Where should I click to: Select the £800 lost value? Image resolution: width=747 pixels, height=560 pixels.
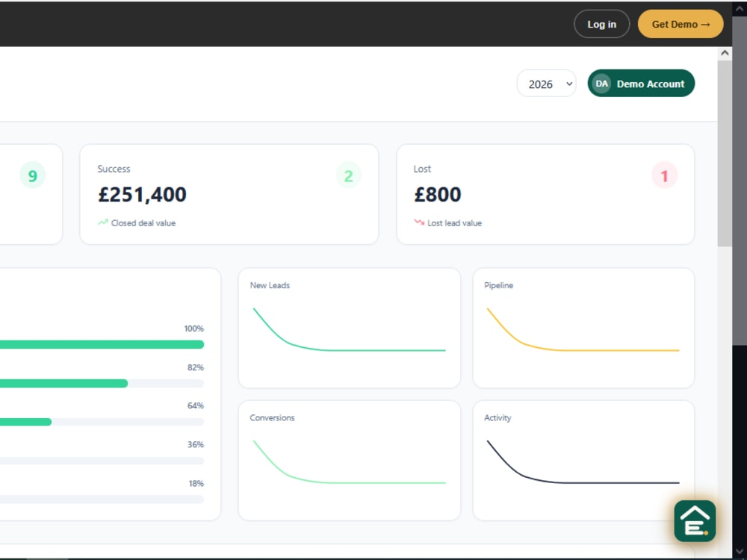pos(437,194)
